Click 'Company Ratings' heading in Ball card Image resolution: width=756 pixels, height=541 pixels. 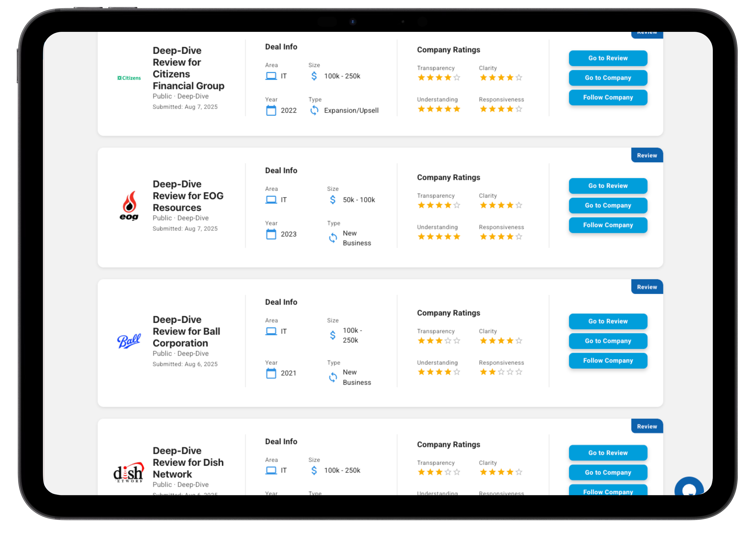point(449,313)
